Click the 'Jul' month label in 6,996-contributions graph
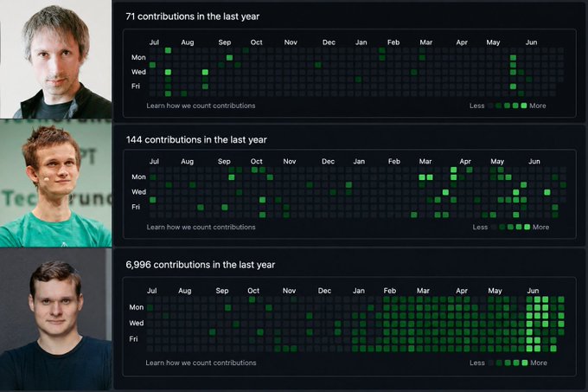The height and width of the screenshot is (392, 588). 152,291
